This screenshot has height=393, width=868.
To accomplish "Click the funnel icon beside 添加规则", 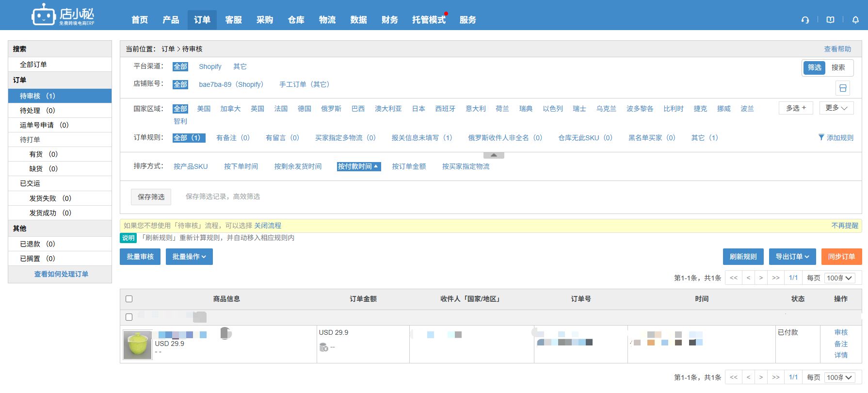I will 821,137.
